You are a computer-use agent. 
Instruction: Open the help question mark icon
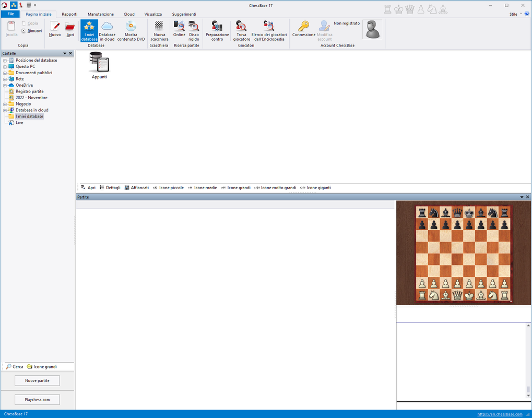pyautogui.click(x=527, y=14)
